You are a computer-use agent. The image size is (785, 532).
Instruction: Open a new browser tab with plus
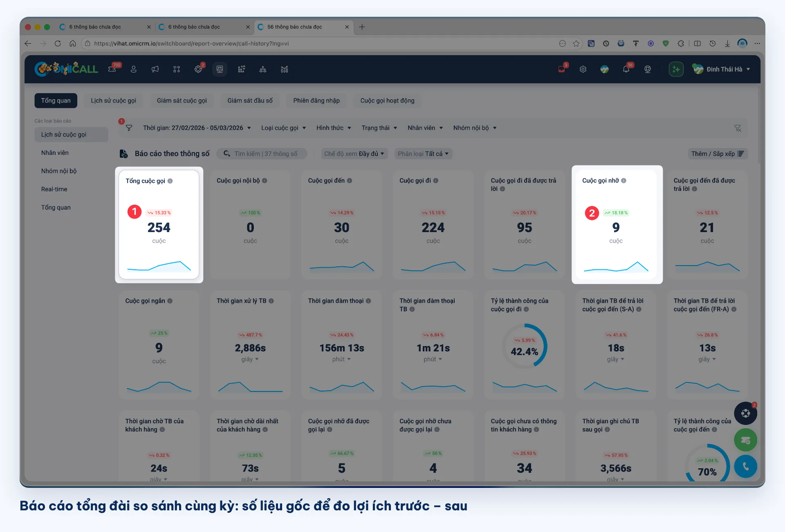pyautogui.click(x=362, y=27)
